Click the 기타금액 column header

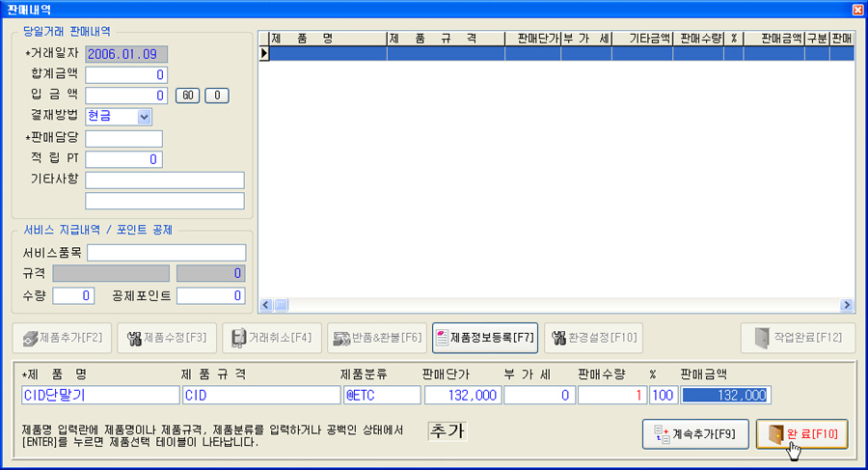(642, 39)
